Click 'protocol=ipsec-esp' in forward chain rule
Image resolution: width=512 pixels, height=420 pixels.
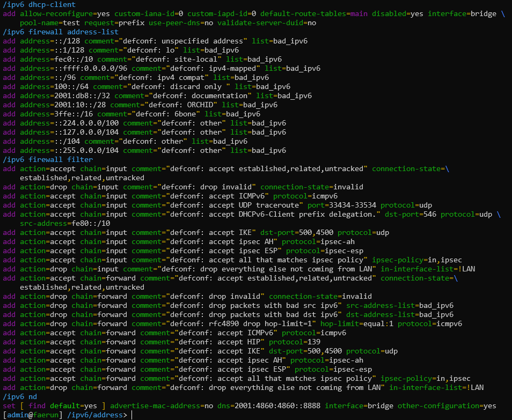333,370
